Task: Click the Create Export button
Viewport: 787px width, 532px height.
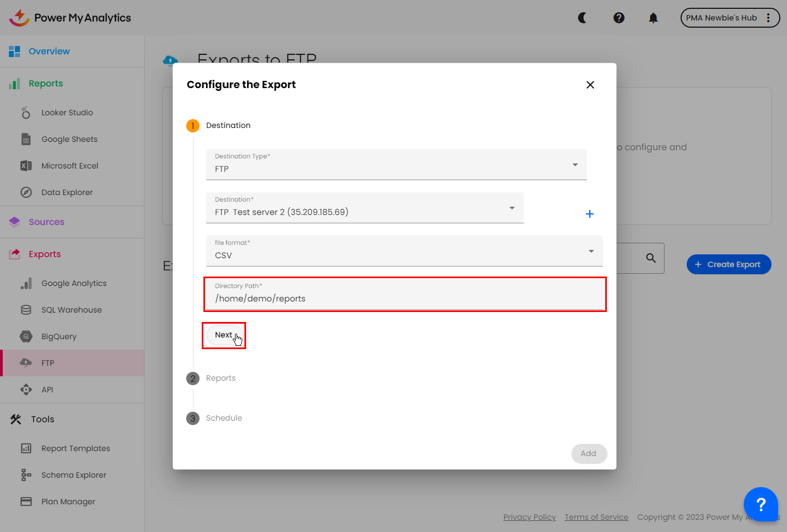Action: [728, 264]
